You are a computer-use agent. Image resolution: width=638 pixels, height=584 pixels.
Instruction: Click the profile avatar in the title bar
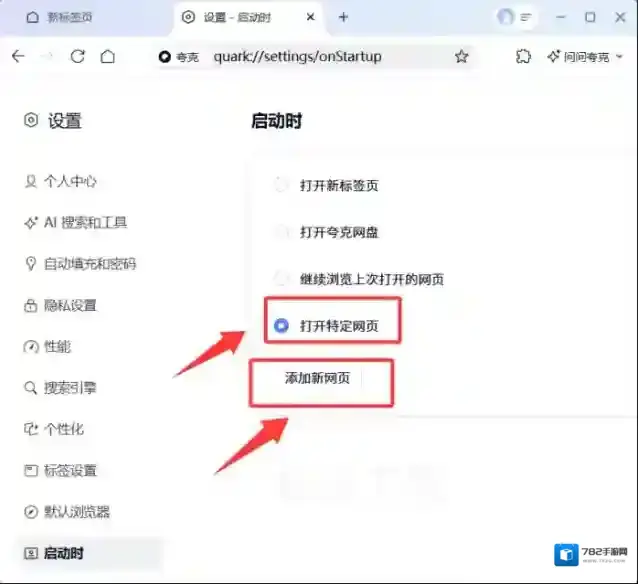[506, 17]
